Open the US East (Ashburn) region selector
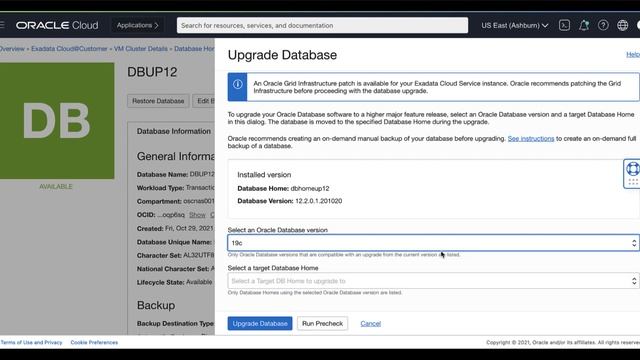Viewport: 640px width, 360px height. pos(514,25)
